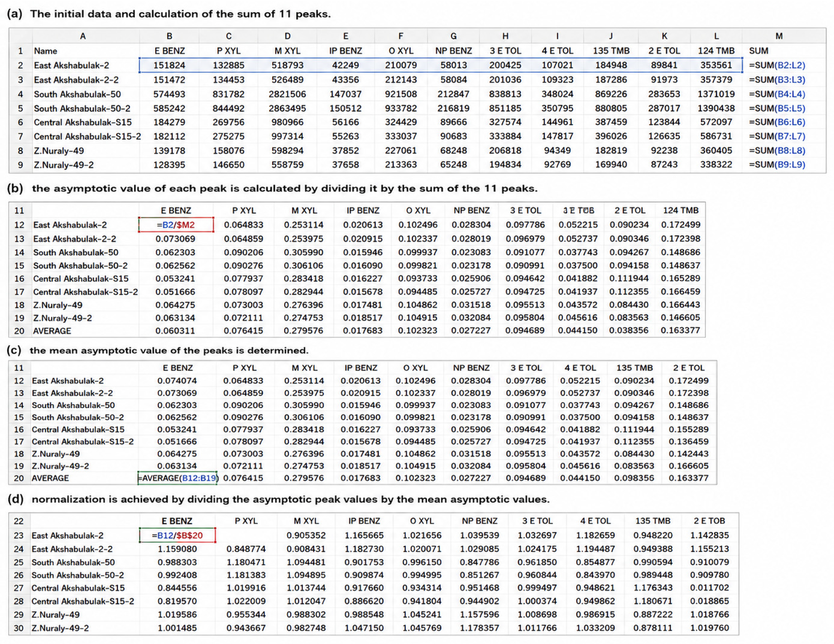834x644 pixels.
Task: Select the cell containing 880805
Action: coord(611,108)
